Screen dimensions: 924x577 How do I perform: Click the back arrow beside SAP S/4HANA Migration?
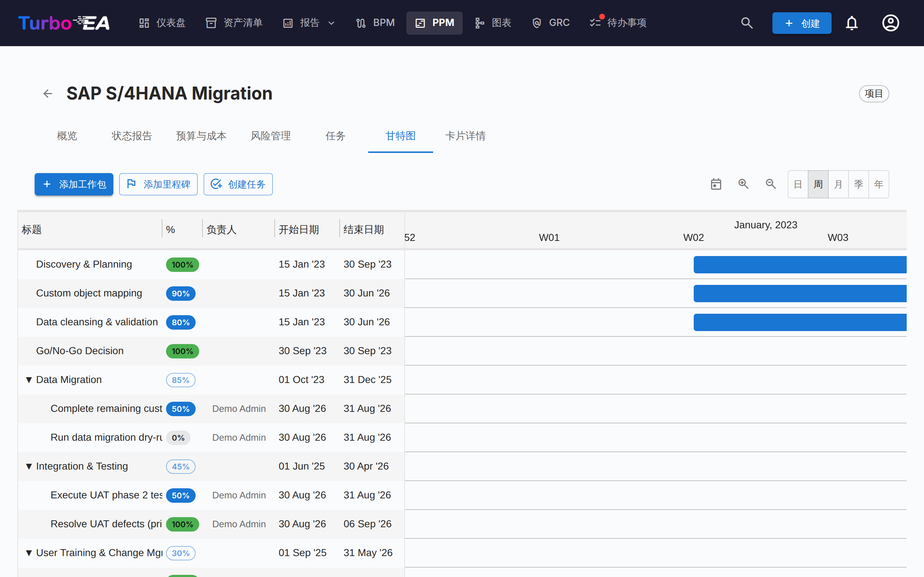pos(48,93)
